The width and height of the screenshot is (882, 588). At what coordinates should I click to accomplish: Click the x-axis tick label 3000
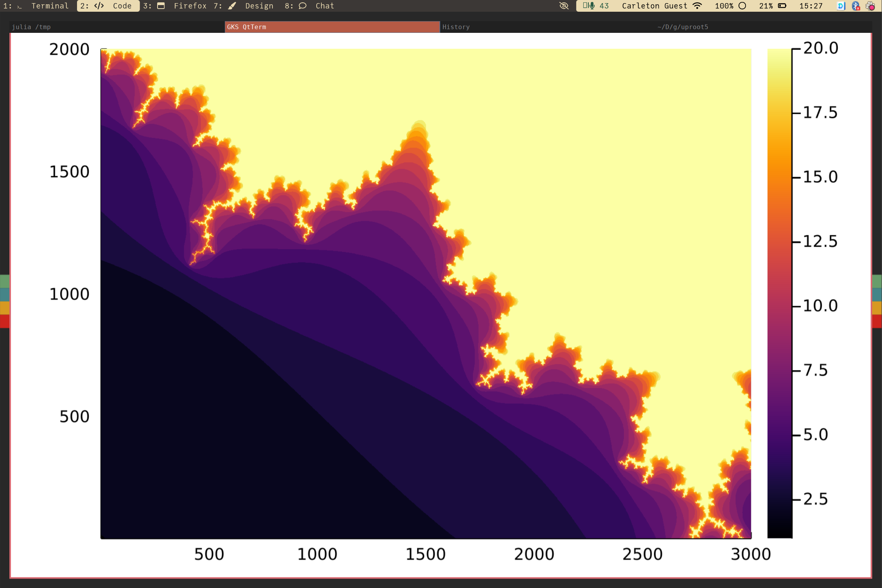(x=751, y=554)
